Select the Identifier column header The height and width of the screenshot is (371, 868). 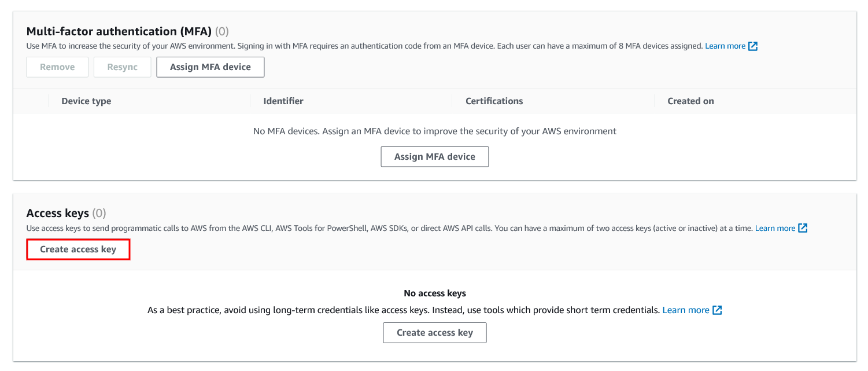point(283,101)
